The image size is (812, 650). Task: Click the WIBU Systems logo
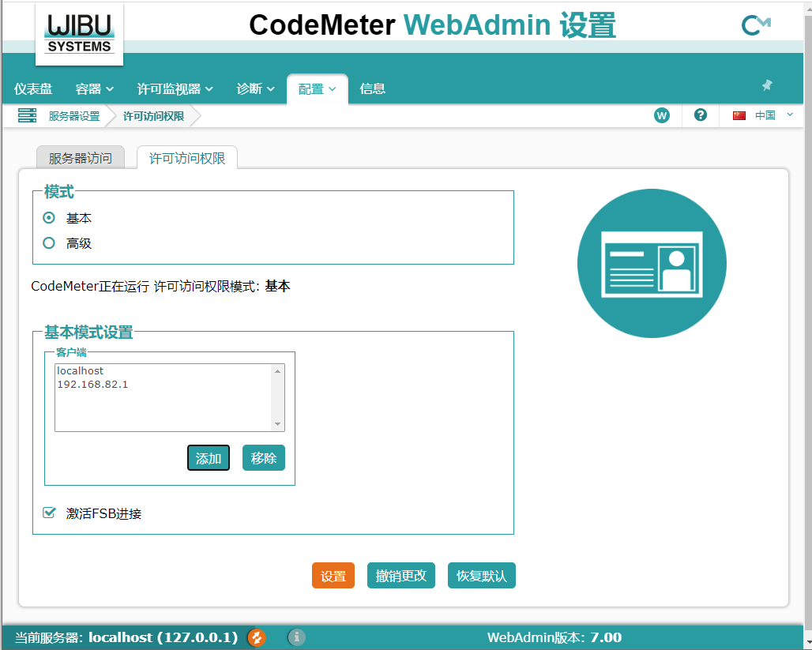pyautogui.click(x=79, y=34)
